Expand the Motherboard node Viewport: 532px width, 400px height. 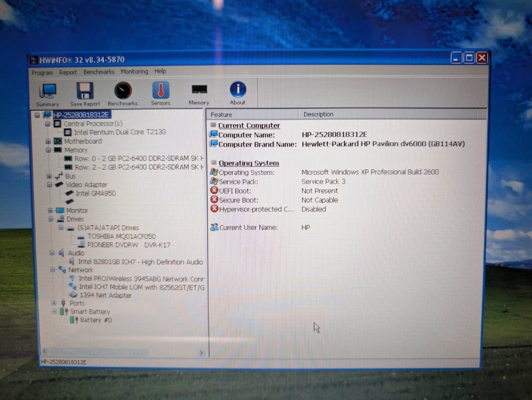[x=48, y=141]
